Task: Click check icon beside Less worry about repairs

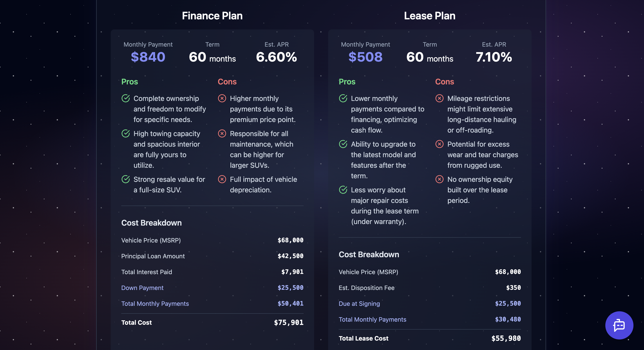Action: pyautogui.click(x=343, y=190)
